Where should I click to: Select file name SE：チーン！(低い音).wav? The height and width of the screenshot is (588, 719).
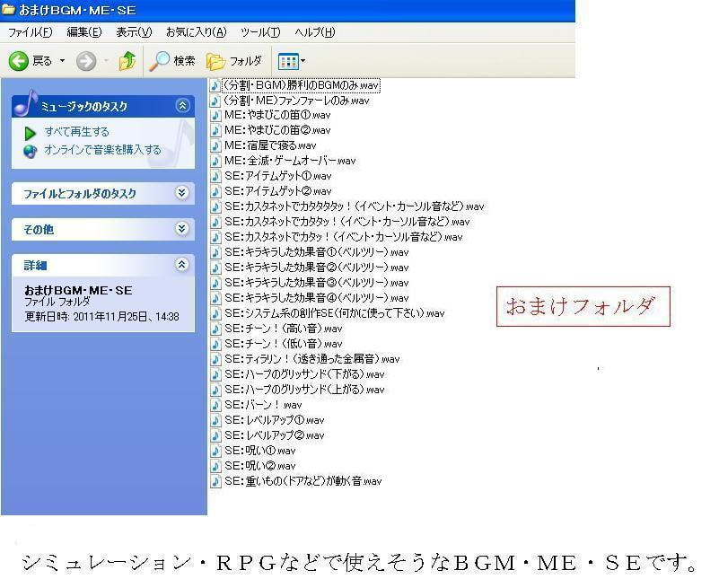click(x=283, y=344)
